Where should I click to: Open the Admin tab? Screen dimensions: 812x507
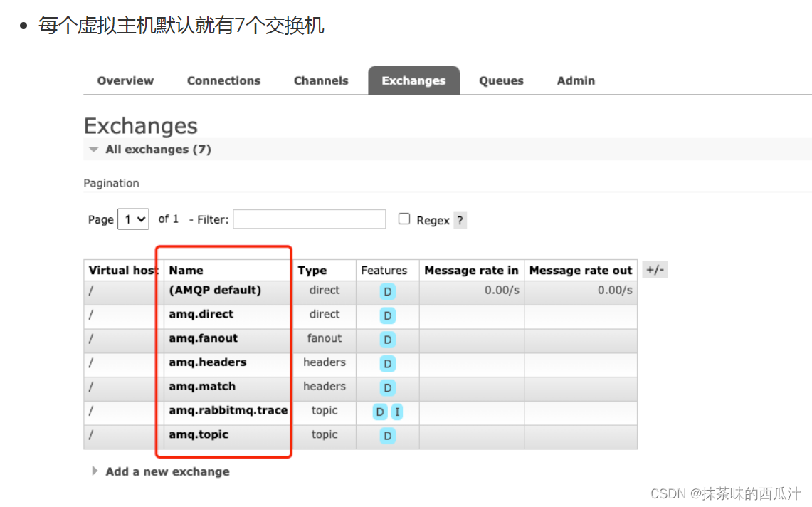pos(575,80)
